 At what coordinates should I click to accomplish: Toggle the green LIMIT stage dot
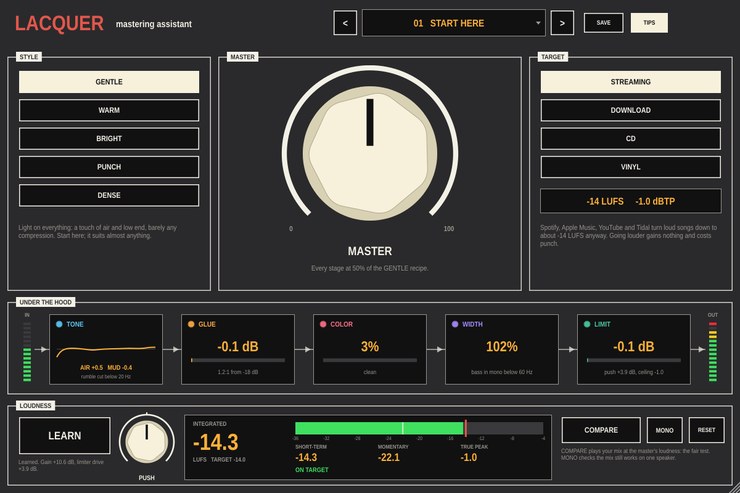587,324
